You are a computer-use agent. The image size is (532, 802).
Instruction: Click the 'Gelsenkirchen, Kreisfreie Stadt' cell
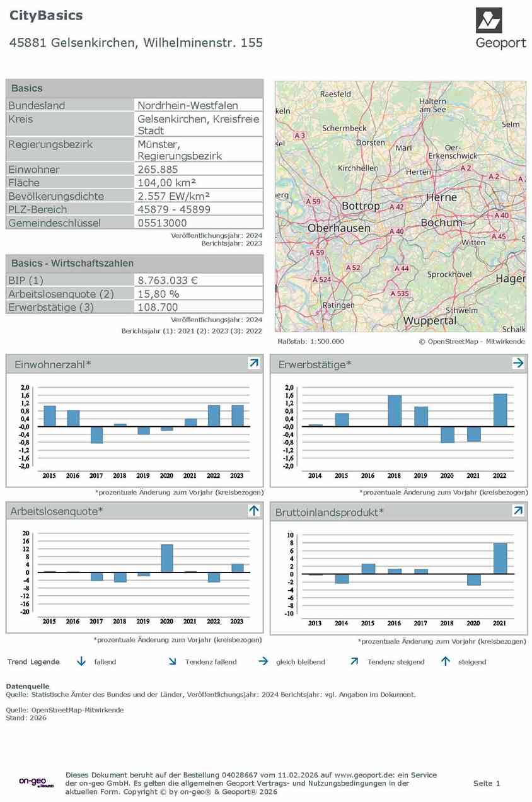click(x=199, y=125)
